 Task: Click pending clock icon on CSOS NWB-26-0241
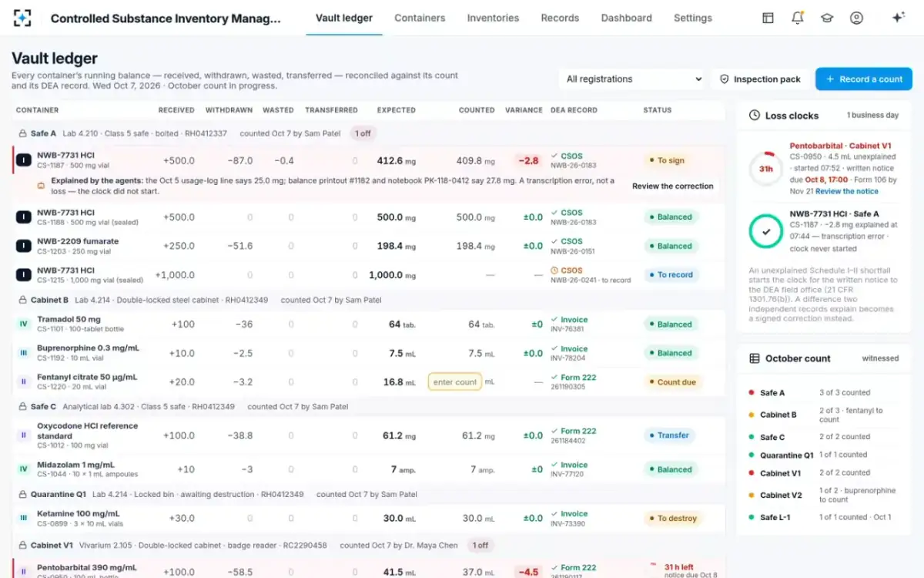(x=554, y=271)
